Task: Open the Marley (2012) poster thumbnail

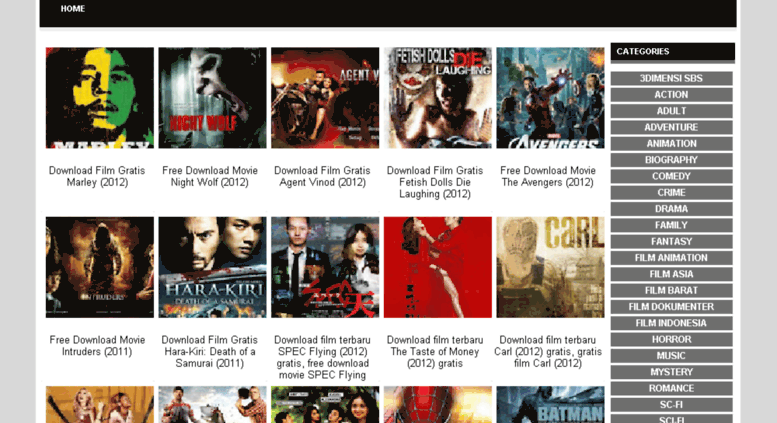Action: coord(100,98)
